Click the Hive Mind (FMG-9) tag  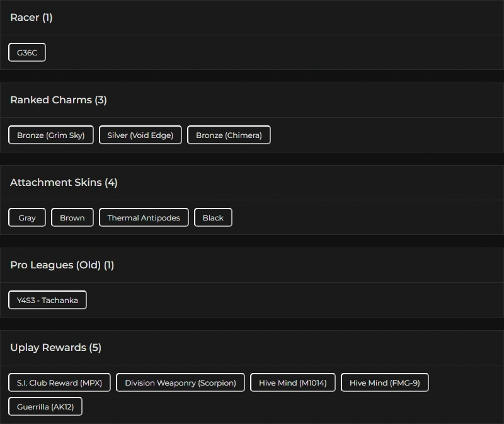384,383
